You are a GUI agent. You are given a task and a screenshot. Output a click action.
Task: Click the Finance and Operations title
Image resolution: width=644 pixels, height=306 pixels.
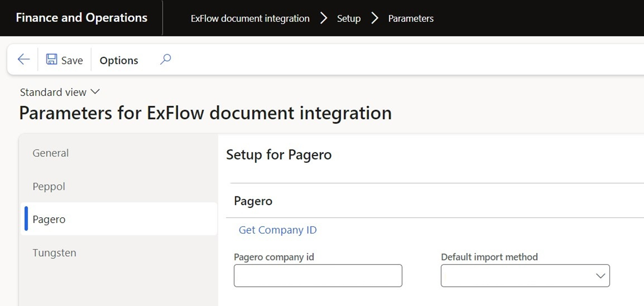click(81, 18)
